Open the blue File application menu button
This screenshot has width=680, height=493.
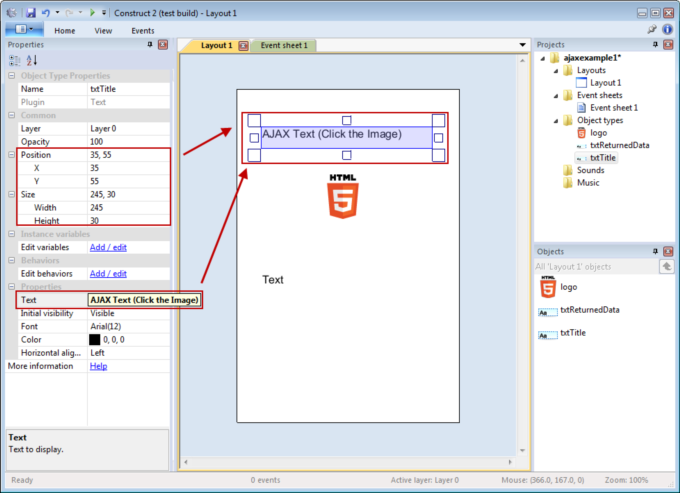coord(24,29)
